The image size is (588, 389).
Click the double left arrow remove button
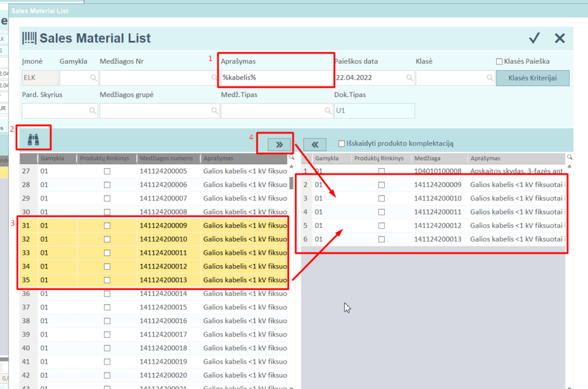[315, 145]
